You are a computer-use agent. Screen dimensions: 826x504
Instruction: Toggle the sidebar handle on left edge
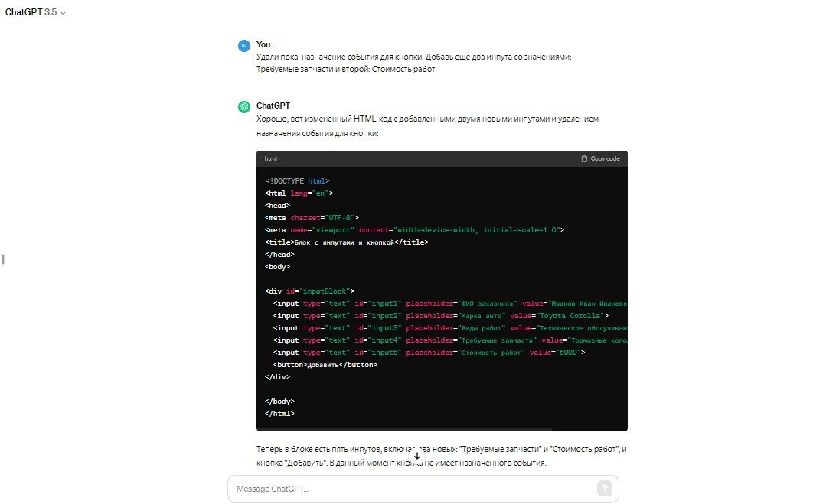(4, 259)
